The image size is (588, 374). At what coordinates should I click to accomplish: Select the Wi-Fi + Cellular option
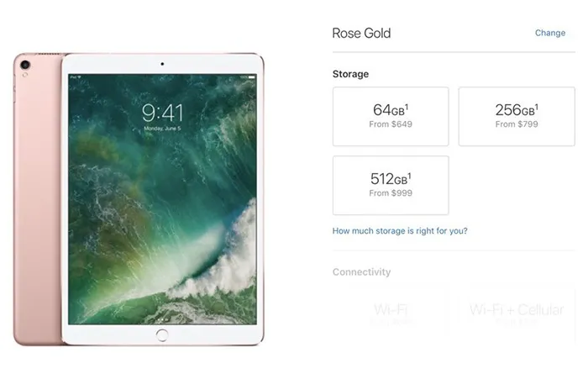[x=517, y=313]
